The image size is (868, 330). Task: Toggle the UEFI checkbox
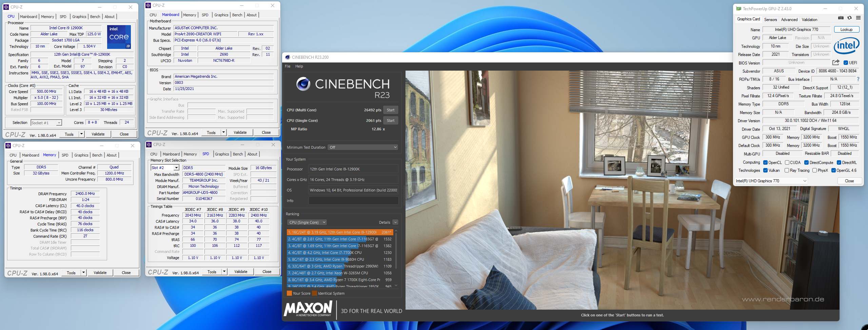846,62
